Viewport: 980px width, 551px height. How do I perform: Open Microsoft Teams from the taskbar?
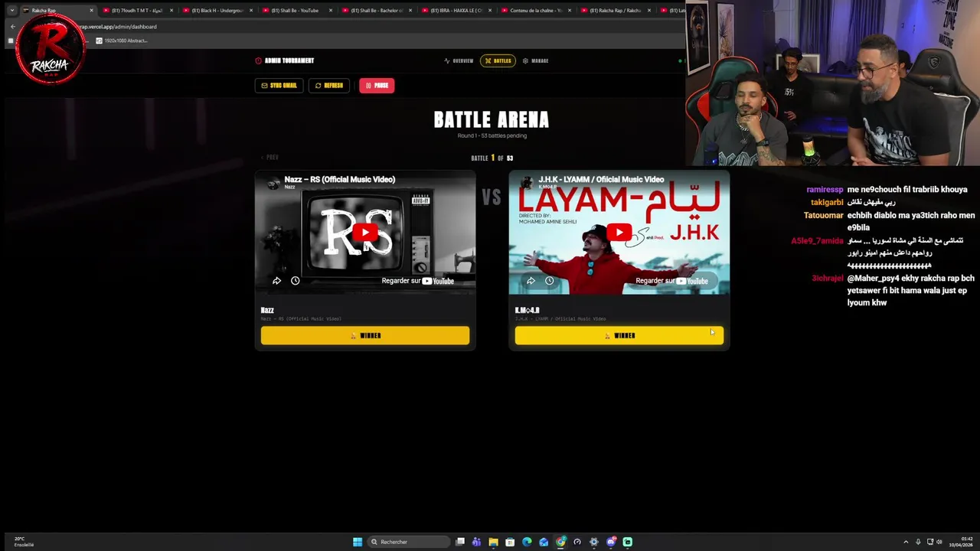point(476,542)
